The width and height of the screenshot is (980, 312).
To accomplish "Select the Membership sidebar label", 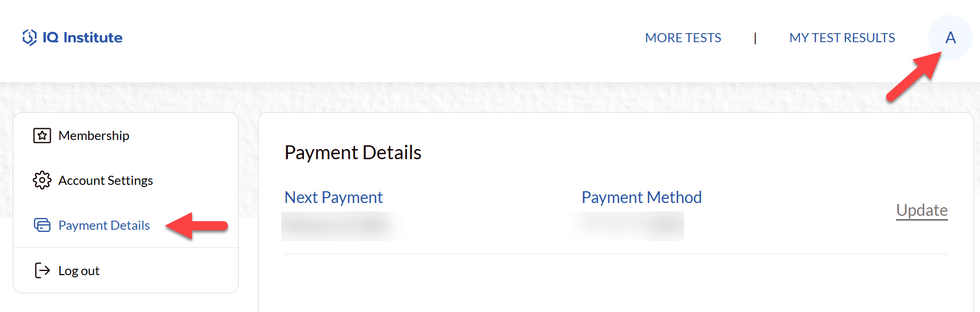I will pyautogui.click(x=93, y=136).
